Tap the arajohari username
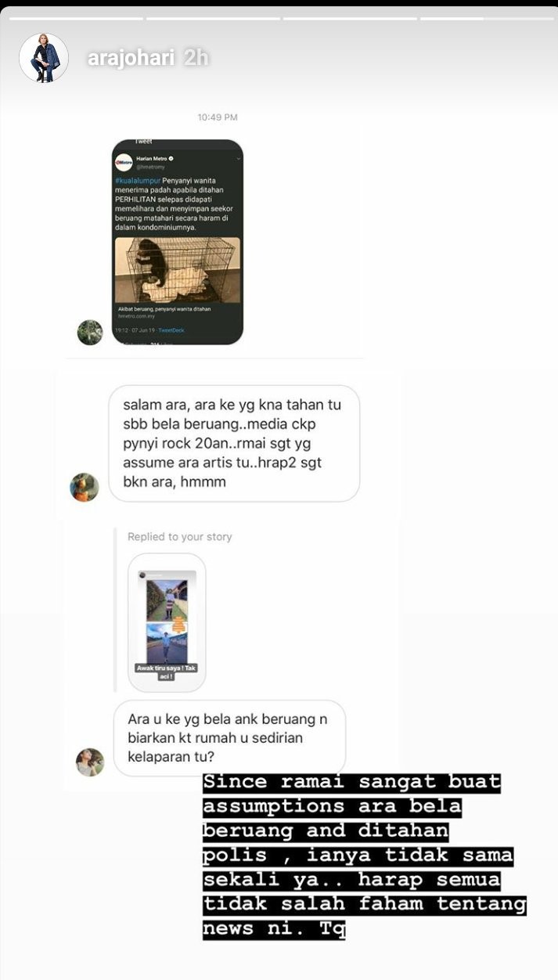 131,59
